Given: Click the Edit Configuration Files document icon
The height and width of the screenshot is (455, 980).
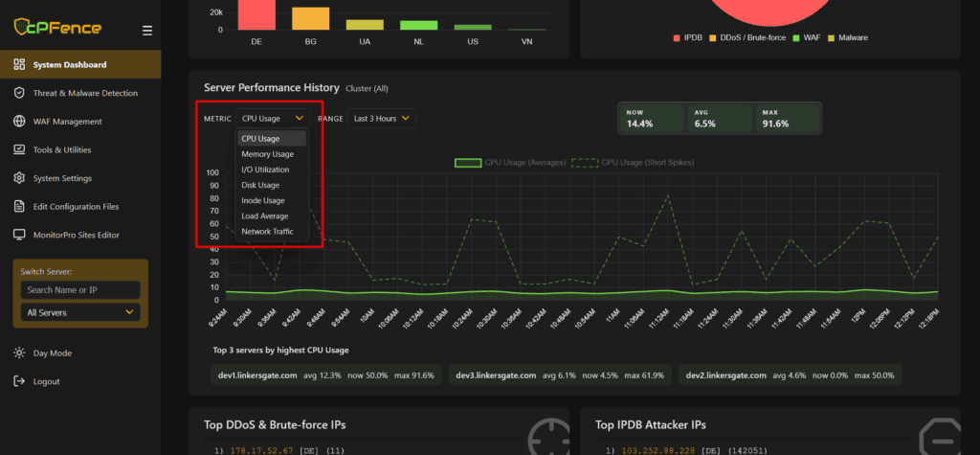Looking at the screenshot, I should 19,206.
